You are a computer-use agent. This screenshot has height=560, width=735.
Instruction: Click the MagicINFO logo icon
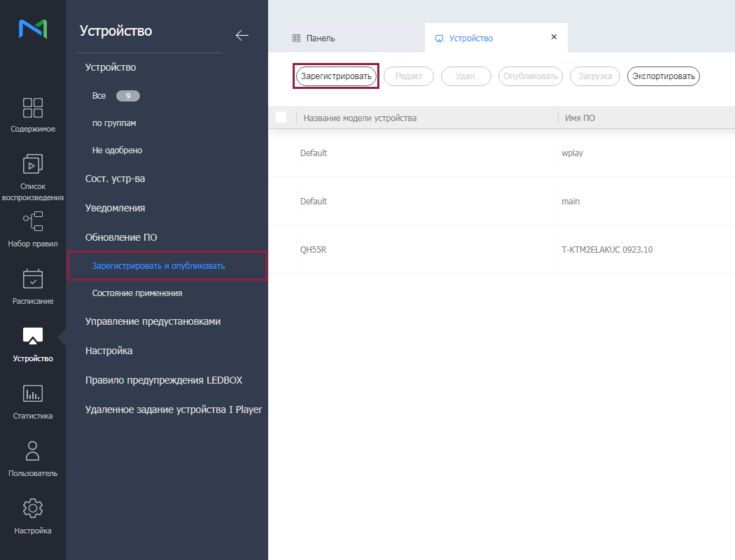click(33, 29)
